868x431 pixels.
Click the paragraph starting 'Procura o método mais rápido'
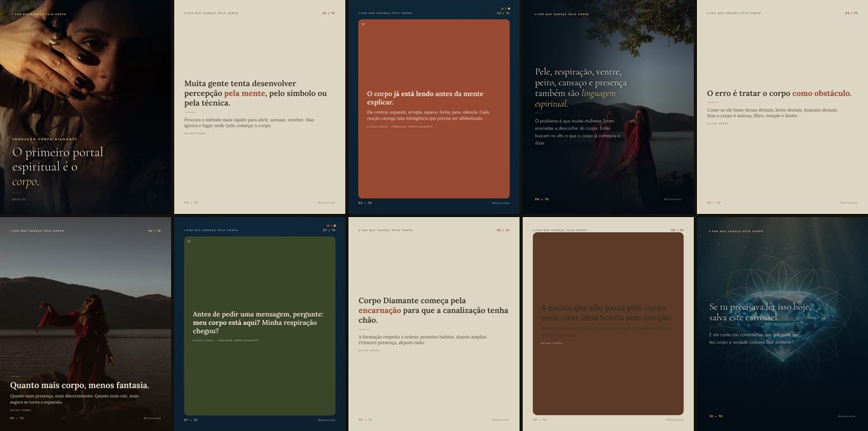pyautogui.click(x=249, y=123)
